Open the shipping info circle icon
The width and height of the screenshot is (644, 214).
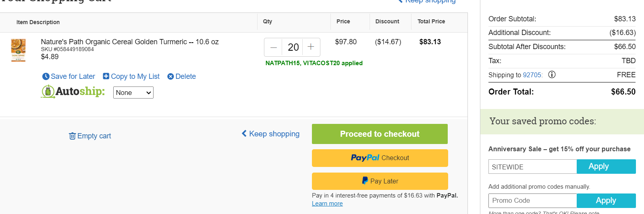click(x=552, y=74)
